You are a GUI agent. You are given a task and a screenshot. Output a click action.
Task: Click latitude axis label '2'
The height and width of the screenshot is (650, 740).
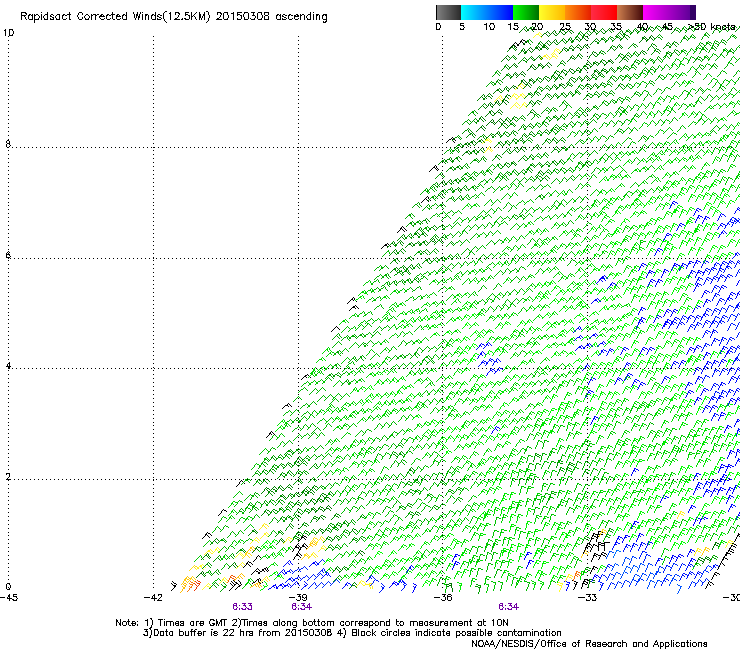tap(8, 477)
